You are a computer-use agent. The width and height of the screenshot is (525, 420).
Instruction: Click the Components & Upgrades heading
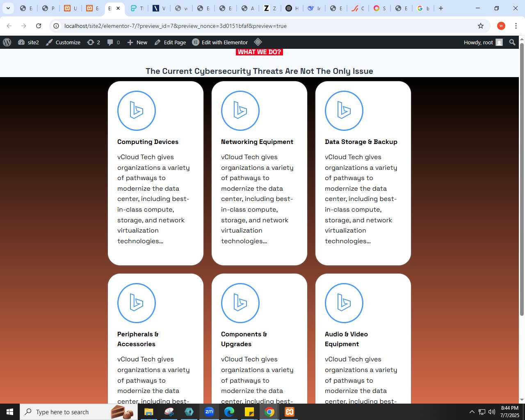click(x=244, y=339)
